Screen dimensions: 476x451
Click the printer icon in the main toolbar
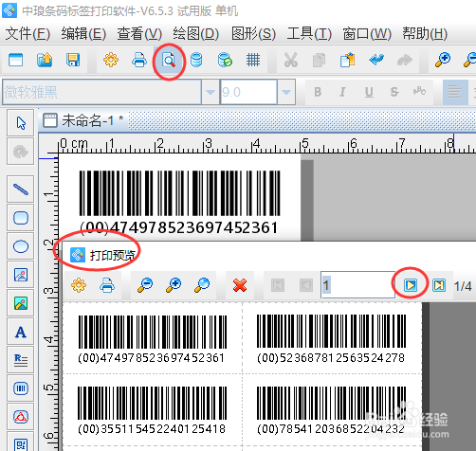[x=139, y=60]
